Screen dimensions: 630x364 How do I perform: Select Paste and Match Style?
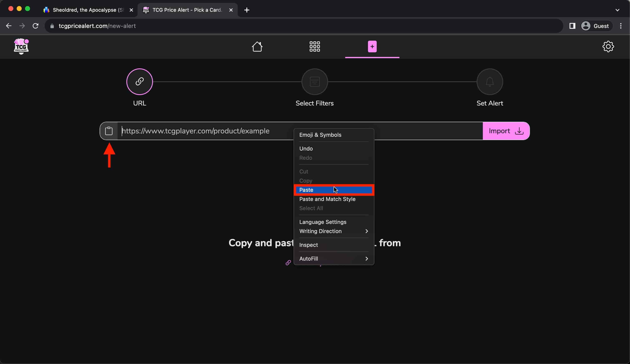334,199
